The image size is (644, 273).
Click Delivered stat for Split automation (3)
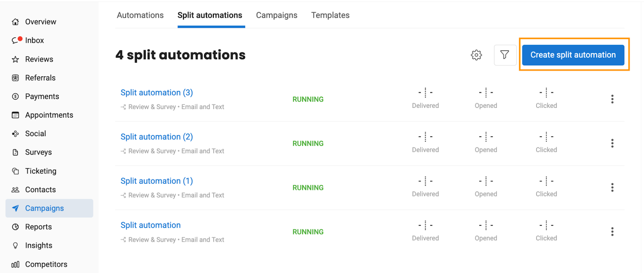(x=425, y=99)
